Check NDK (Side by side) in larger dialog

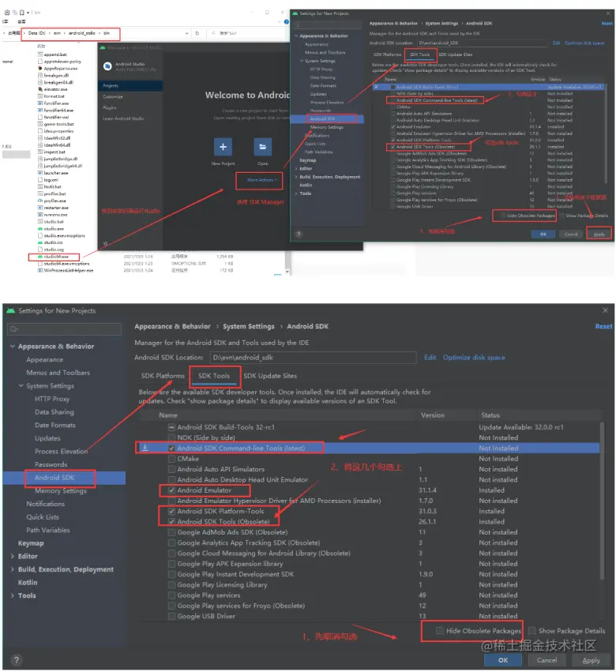171,437
